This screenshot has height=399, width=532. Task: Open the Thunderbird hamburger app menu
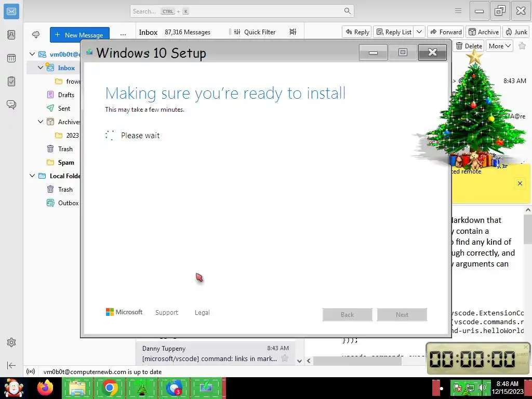[x=458, y=11]
